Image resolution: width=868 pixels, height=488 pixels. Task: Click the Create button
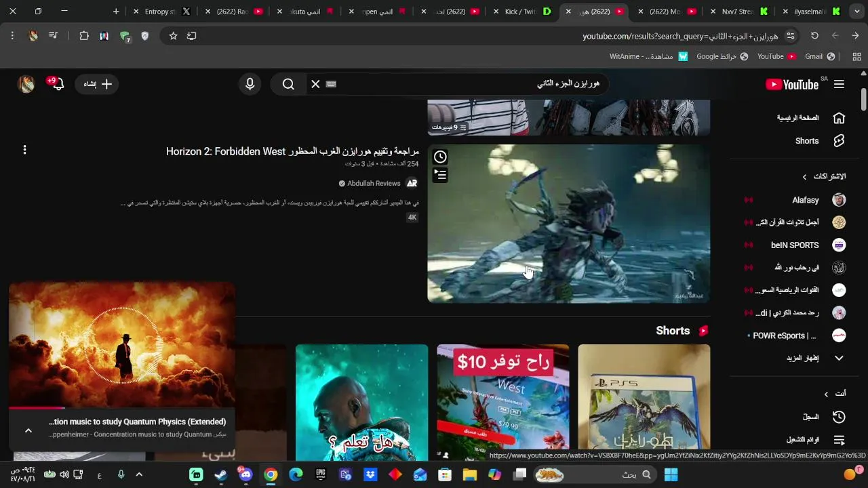(x=98, y=84)
